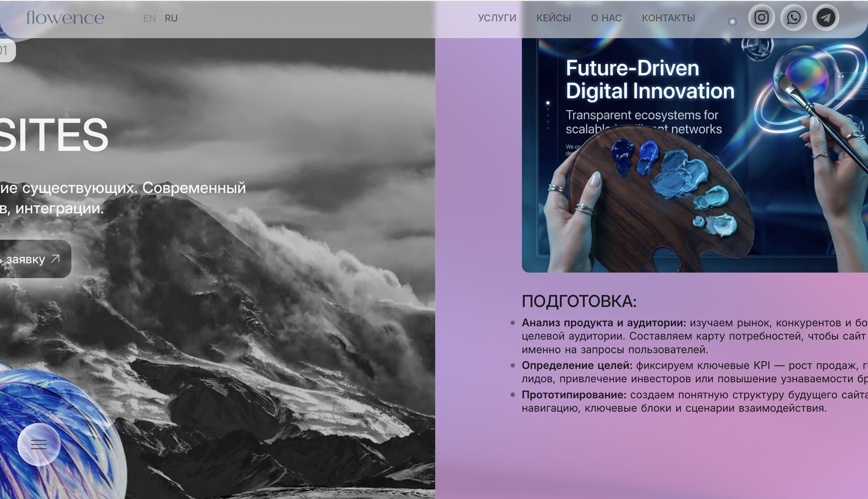Click the ПОДГОТОВКА: heading
Screen dimensions: 868x499
(x=579, y=302)
